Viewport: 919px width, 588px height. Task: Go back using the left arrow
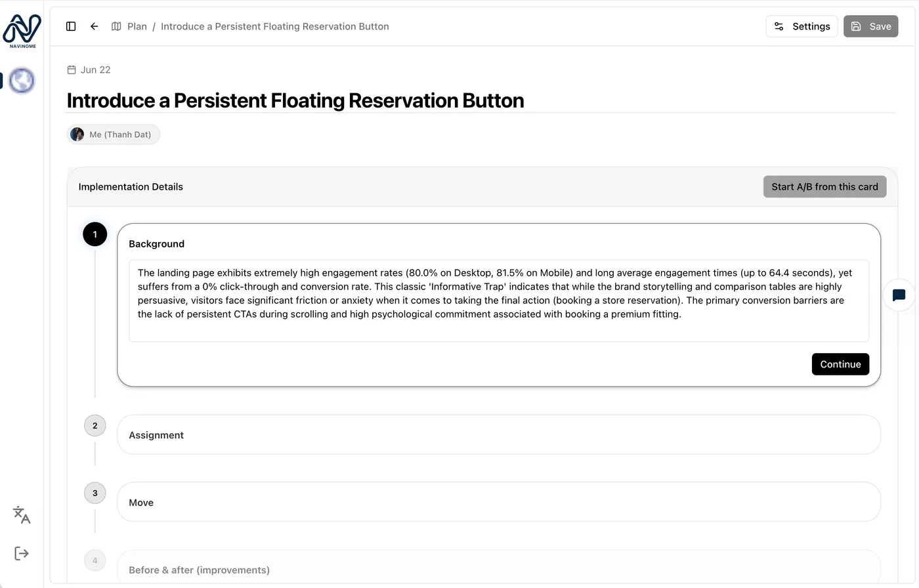coord(94,26)
